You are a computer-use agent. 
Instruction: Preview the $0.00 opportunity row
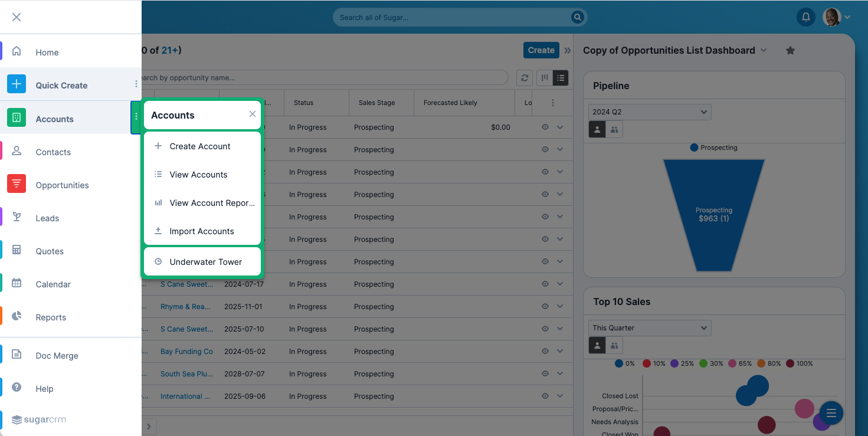[545, 127]
